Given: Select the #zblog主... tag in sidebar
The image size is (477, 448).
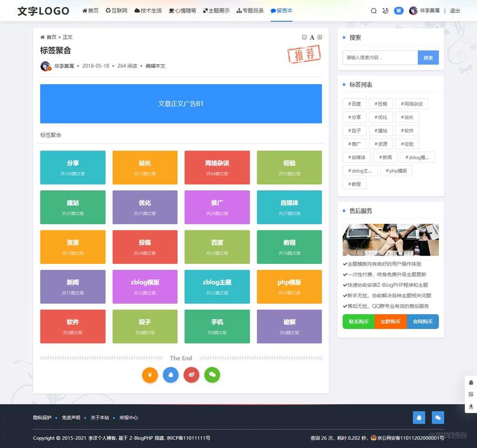Looking at the screenshot, I should coord(359,171).
